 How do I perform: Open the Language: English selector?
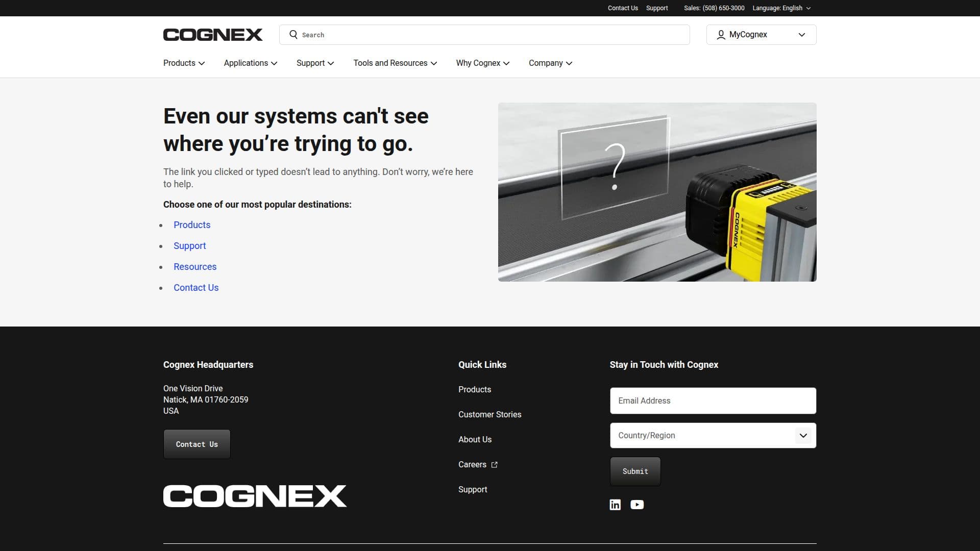click(x=781, y=8)
